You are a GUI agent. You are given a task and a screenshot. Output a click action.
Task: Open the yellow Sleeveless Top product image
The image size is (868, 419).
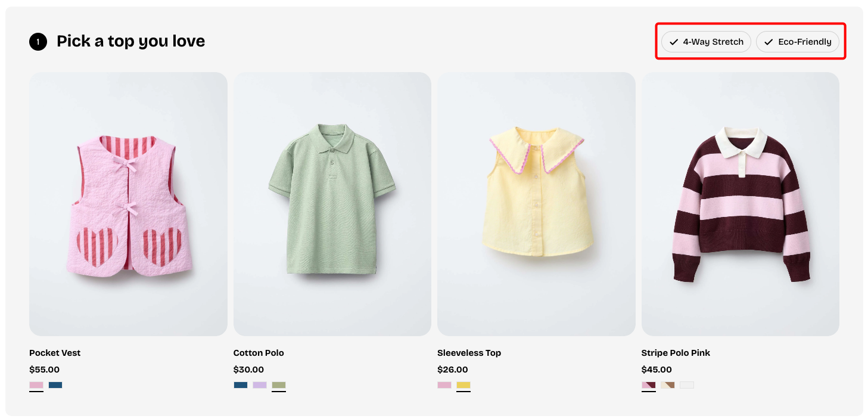[536, 204]
